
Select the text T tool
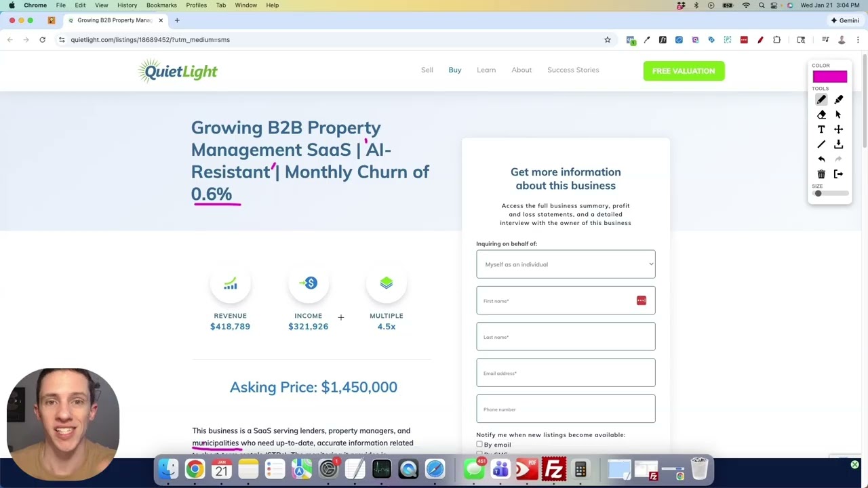click(x=821, y=129)
